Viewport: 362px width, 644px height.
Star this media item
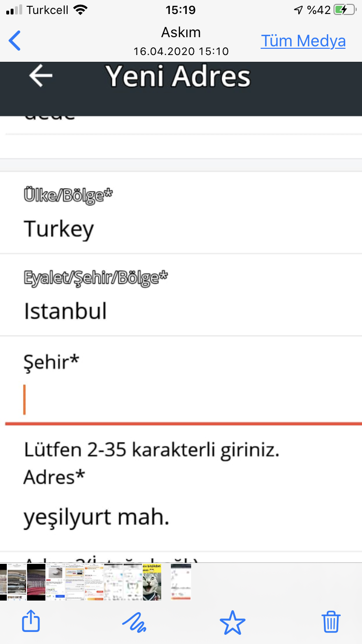pos(232,622)
